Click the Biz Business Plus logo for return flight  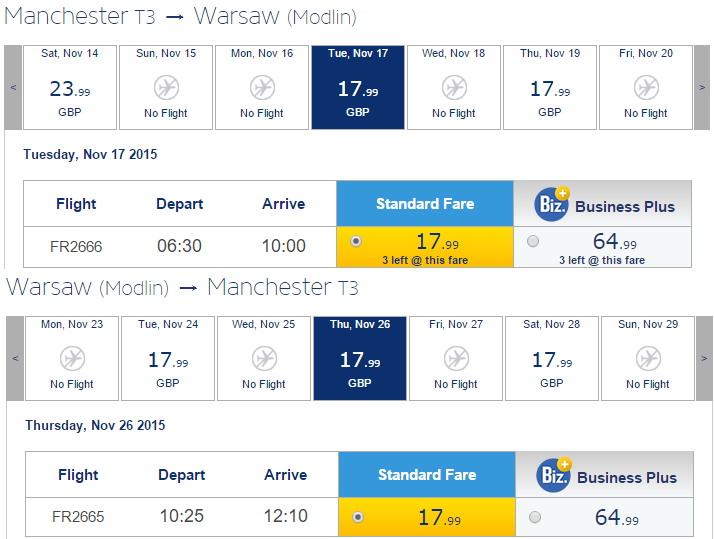pos(554,476)
